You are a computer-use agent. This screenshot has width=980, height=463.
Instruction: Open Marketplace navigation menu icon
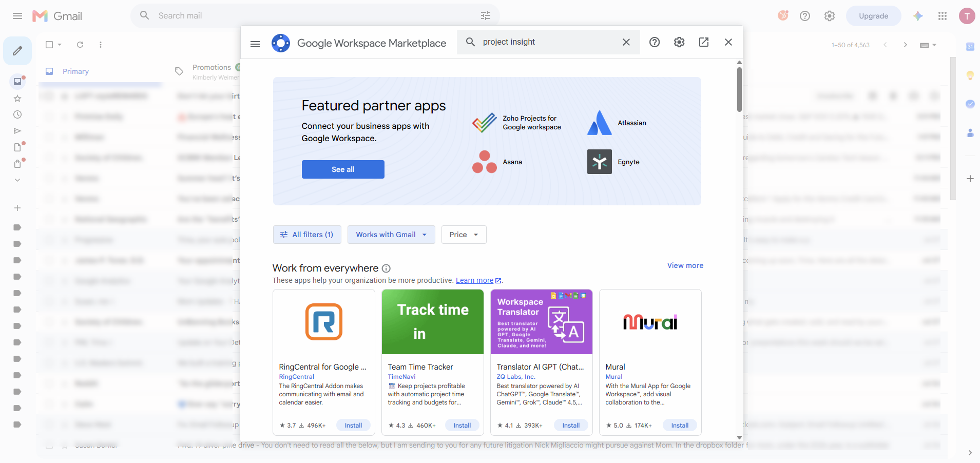coord(255,44)
